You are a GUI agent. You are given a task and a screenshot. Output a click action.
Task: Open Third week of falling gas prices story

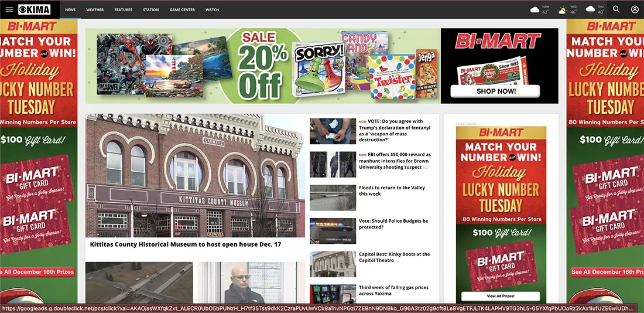pyautogui.click(x=393, y=290)
